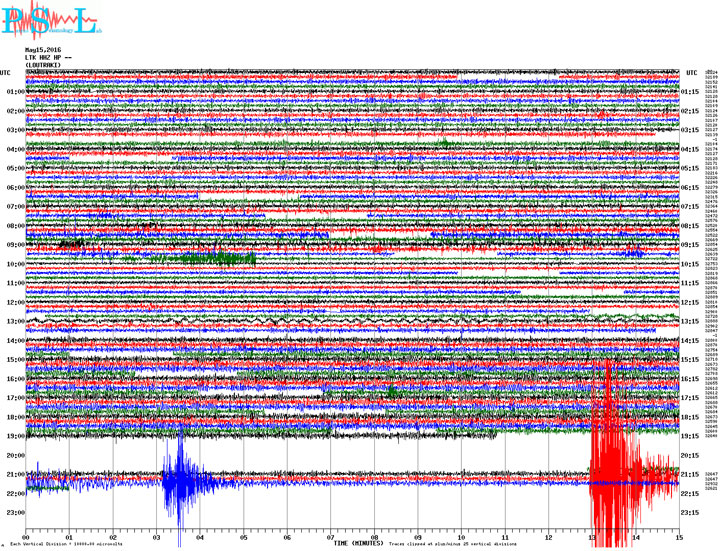Click the right UTC axis header
Image resolution: width=720 pixels, height=551 pixels.
[x=691, y=73]
